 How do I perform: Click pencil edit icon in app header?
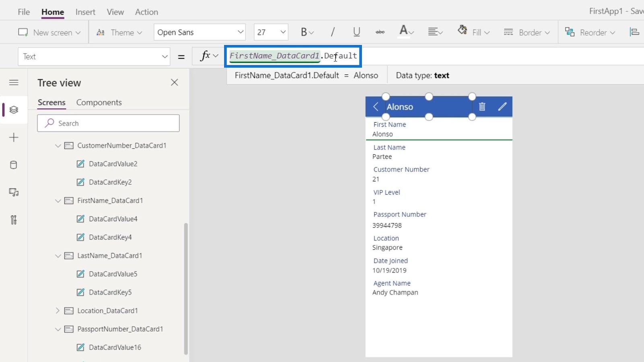(502, 107)
